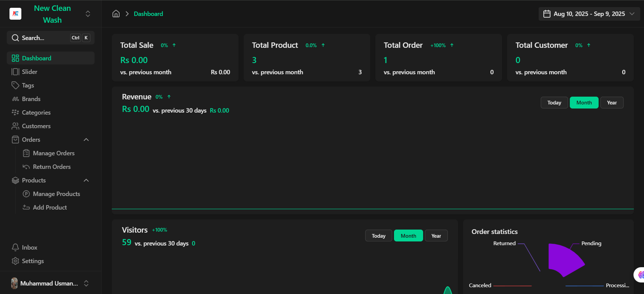Open the date range dropdown
The height and width of the screenshot is (294, 644).
(589, 14)
